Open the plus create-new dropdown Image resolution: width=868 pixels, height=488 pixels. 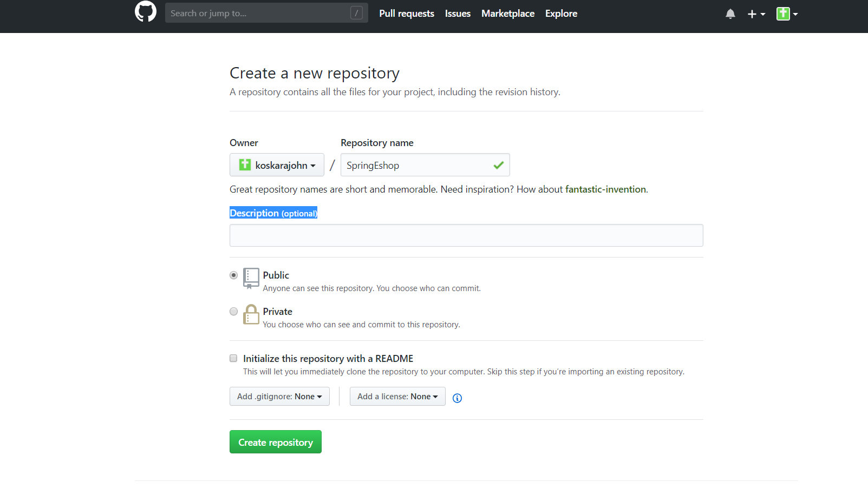tap(756, 14)
